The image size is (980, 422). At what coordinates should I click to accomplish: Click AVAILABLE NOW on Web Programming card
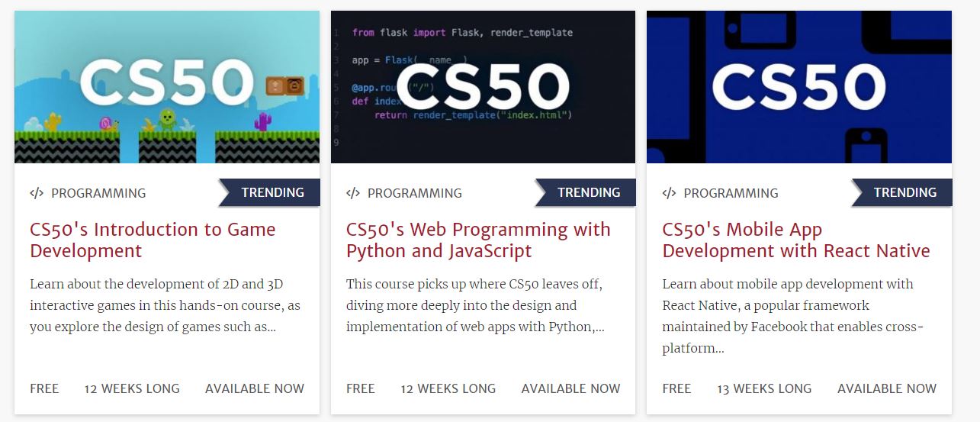coord(571,388)
